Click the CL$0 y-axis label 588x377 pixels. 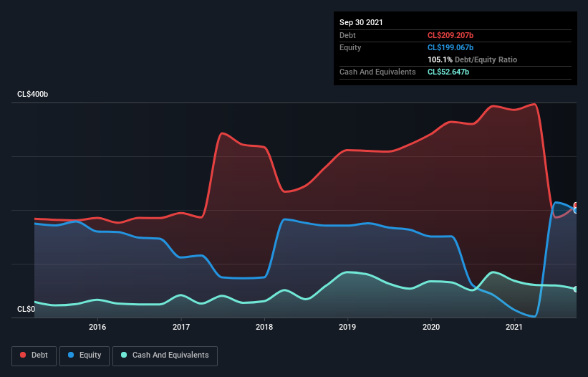pos(26,309)
